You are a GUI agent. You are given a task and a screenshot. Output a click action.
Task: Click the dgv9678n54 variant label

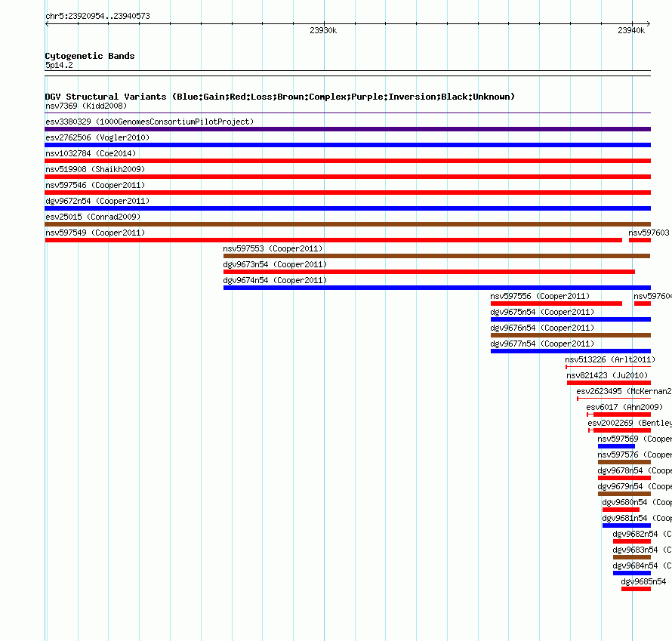tap(634, 470)
